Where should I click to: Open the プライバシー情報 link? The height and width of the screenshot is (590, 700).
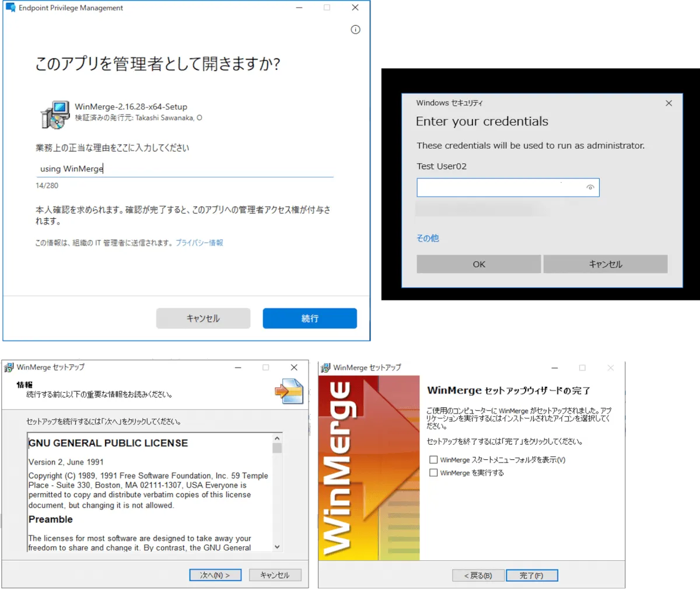199,243
